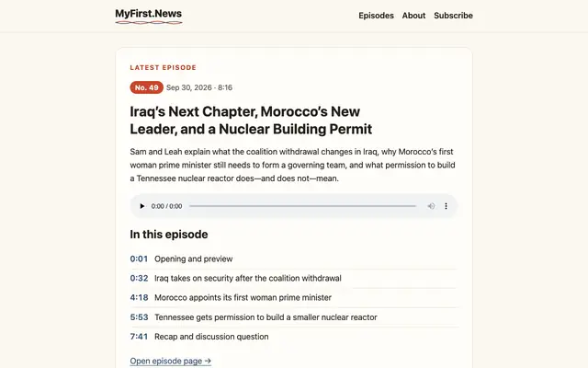
Task: Jump to 7:41 Recap and discussion question
Action: point(139,337)
